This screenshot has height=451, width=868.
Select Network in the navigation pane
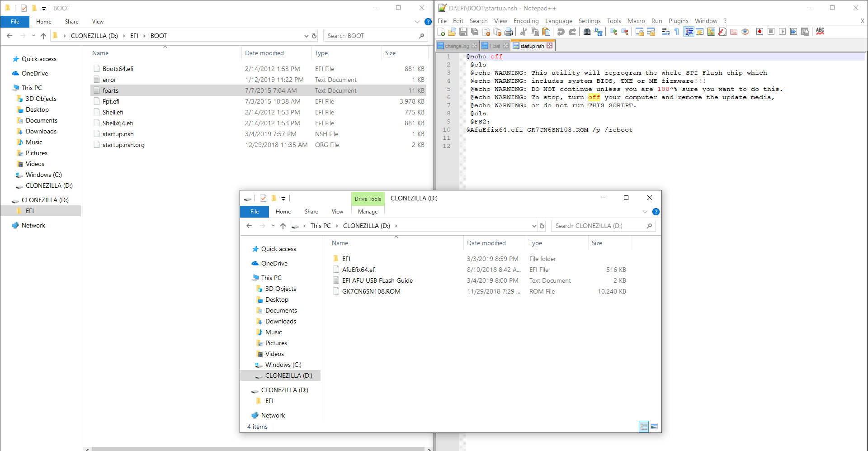33,225
